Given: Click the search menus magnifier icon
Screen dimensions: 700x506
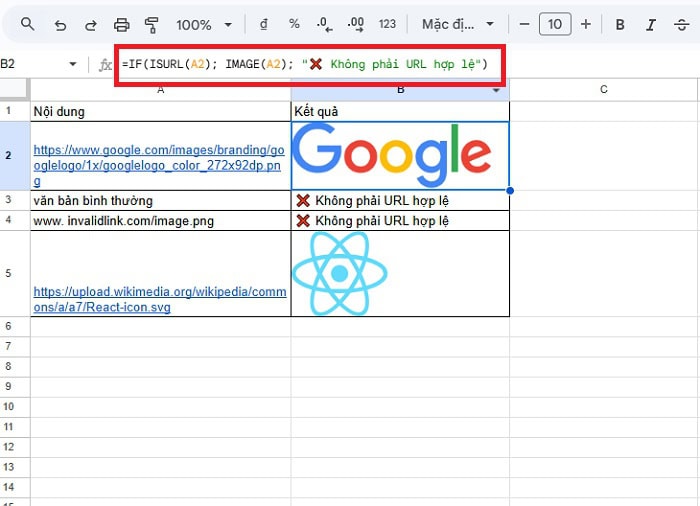Looking at the screenshot, I should (x=28, y=24).
